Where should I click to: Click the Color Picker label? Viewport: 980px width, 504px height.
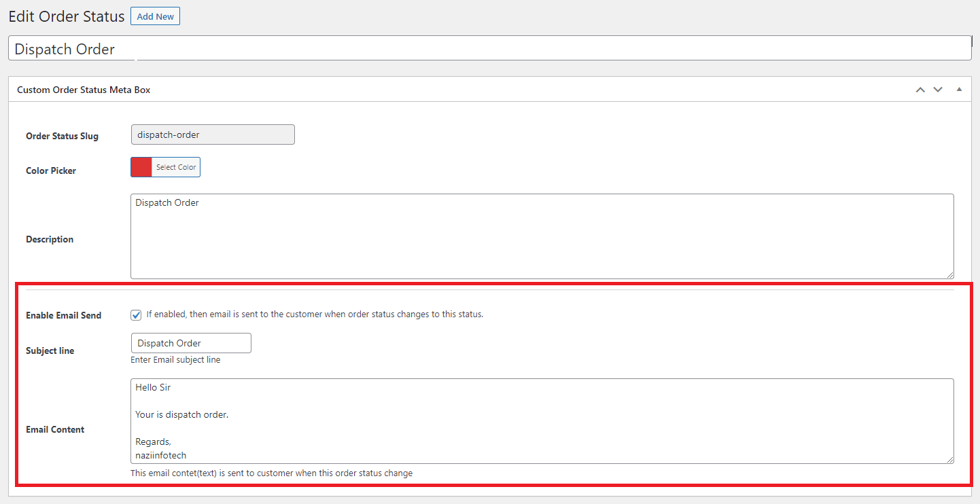tap(51, 170)
